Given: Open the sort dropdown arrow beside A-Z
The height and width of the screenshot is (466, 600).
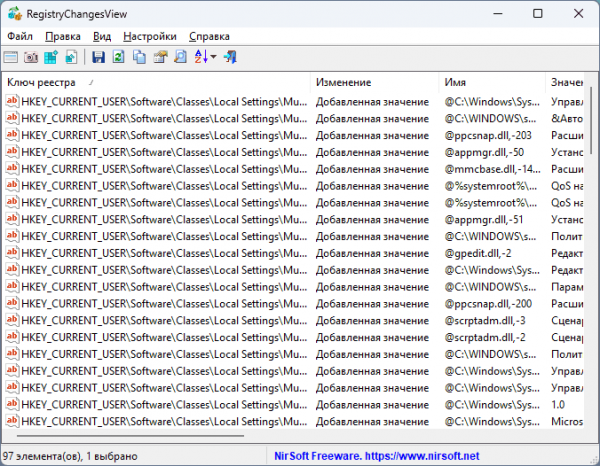Looking at the screenshot, I should point(214,57).
